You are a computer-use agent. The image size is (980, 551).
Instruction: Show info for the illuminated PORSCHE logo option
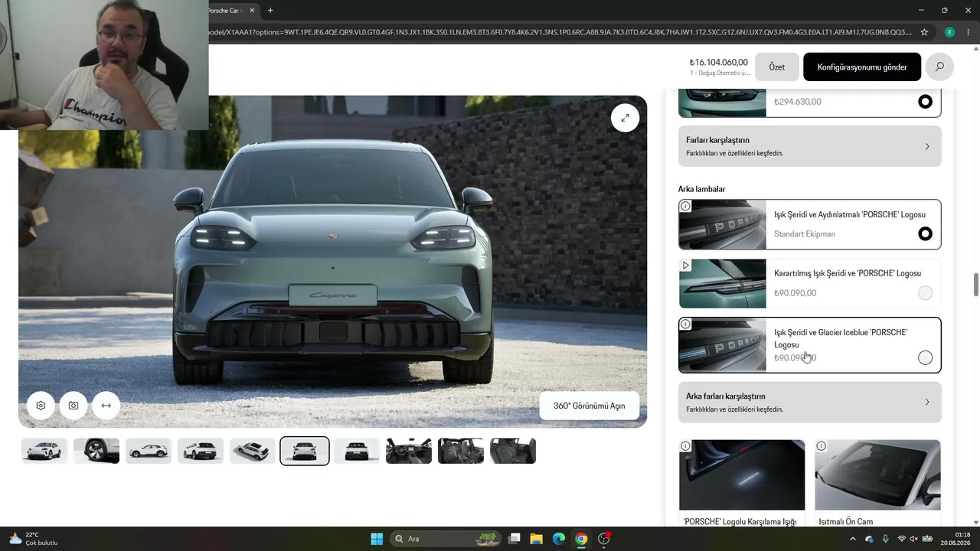click(685, 206)
